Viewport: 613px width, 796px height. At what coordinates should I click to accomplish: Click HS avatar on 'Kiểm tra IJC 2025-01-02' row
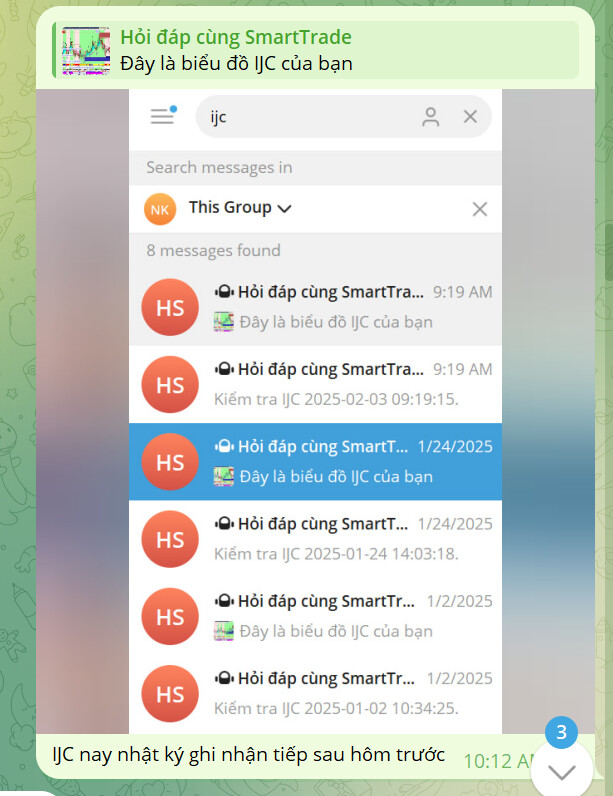(170, 693)
